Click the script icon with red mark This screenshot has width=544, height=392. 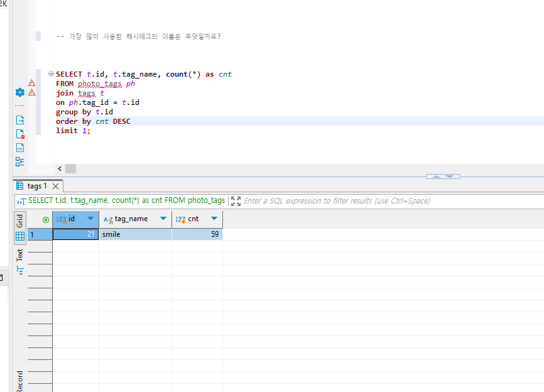[20, 134]
